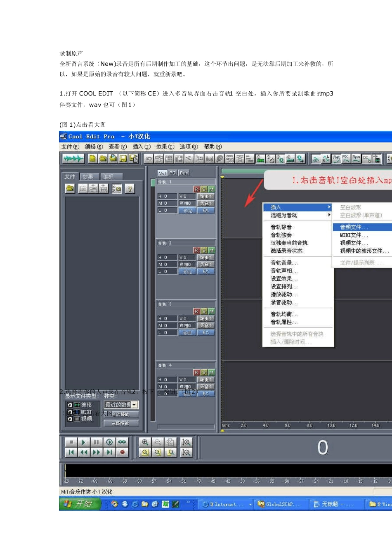Click track 1 FX button
Screen dimensions: 392x555
205,210
